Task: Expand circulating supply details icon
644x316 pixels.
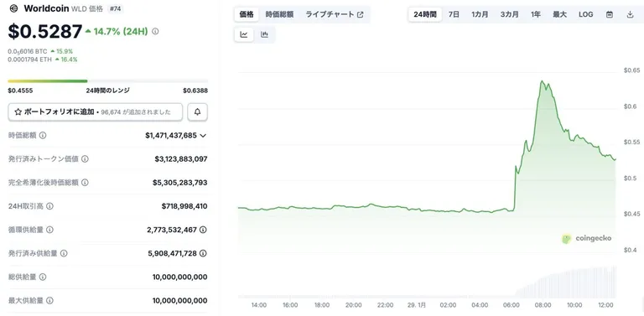Action: pos(203,230)
